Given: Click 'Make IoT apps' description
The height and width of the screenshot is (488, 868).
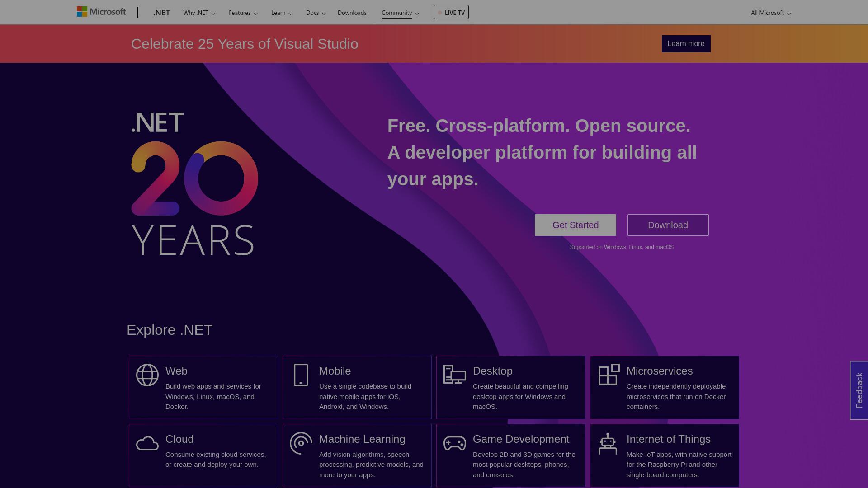Looking at the screenshot, I should (679, 465).
